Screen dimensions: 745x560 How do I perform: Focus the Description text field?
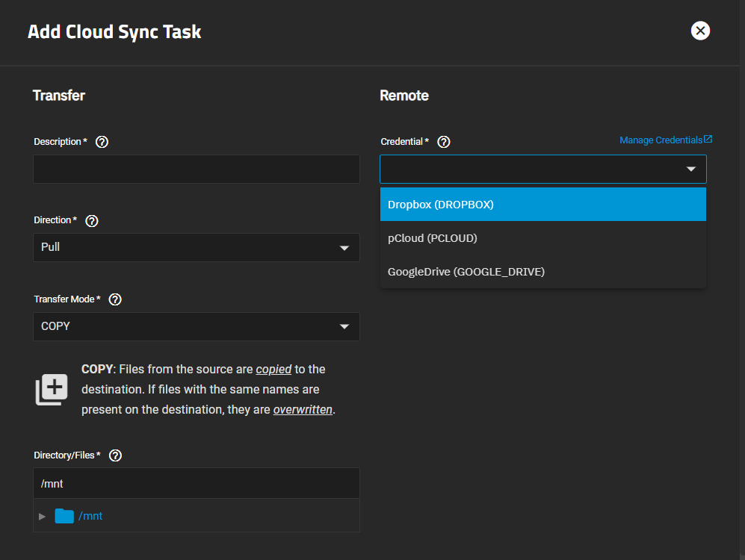click(197, 169)
